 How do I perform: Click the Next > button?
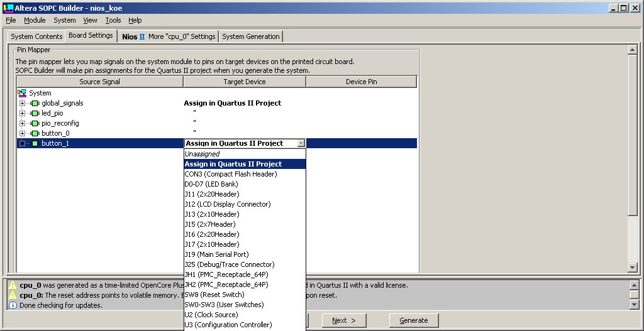click(344, 320)
